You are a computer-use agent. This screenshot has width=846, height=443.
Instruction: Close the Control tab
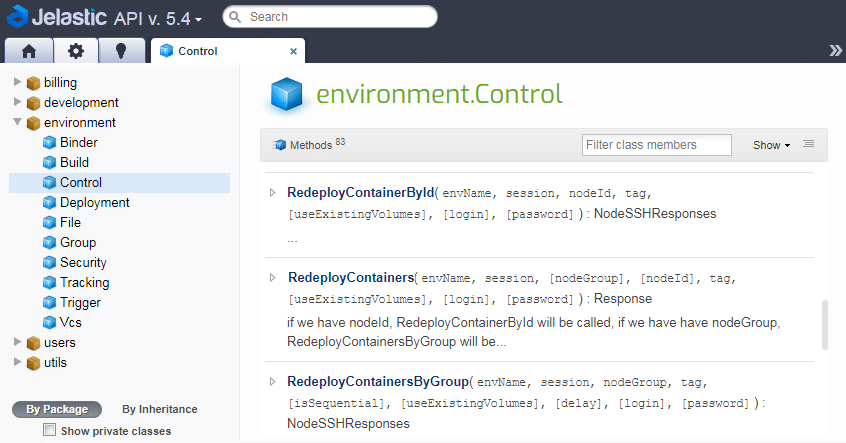(x=293, y=51)
